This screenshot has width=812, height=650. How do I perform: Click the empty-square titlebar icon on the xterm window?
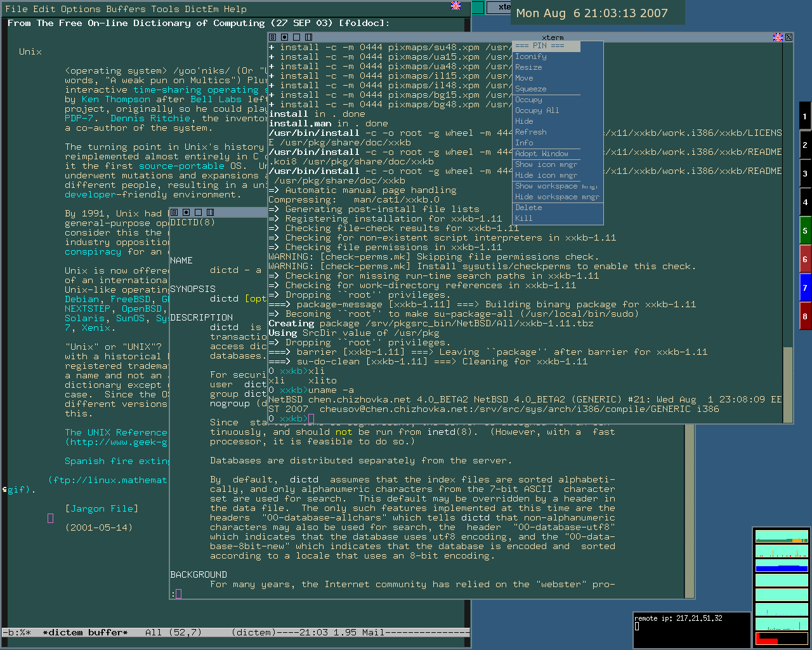[x=296, y=37]
